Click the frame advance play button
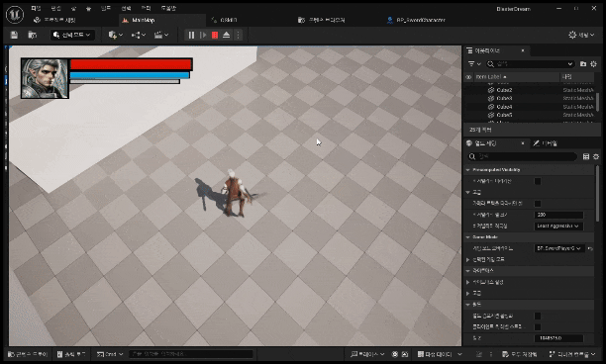Image resolution: width=606 pixels, height=364 pixels. pos(203,36)
